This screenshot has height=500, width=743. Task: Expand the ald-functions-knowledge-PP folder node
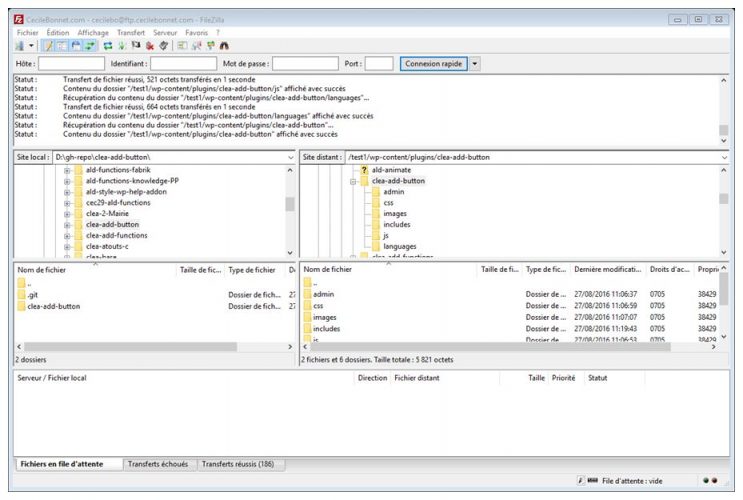coord(67,181)
